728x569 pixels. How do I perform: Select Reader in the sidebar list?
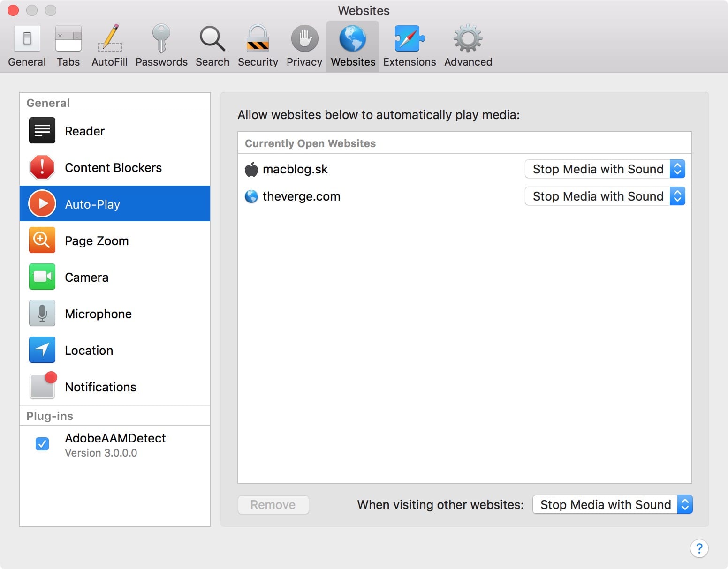(115, 131)
